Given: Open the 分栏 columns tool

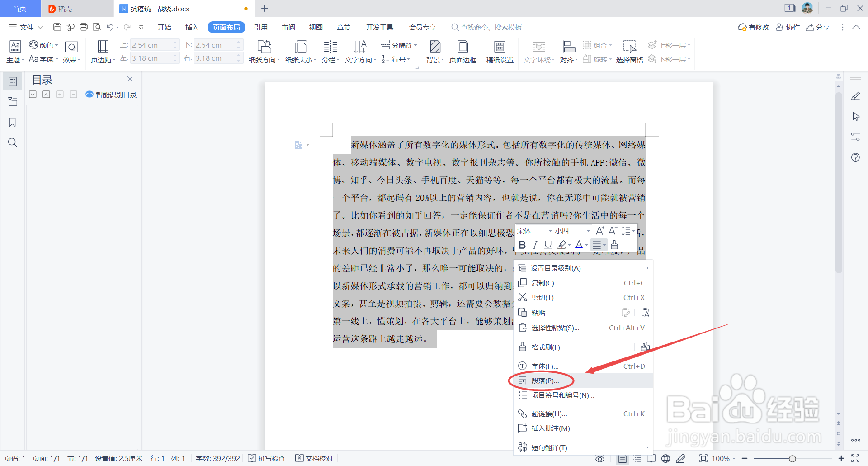Looking at the screenshot, I should click(x=330, y=52).
